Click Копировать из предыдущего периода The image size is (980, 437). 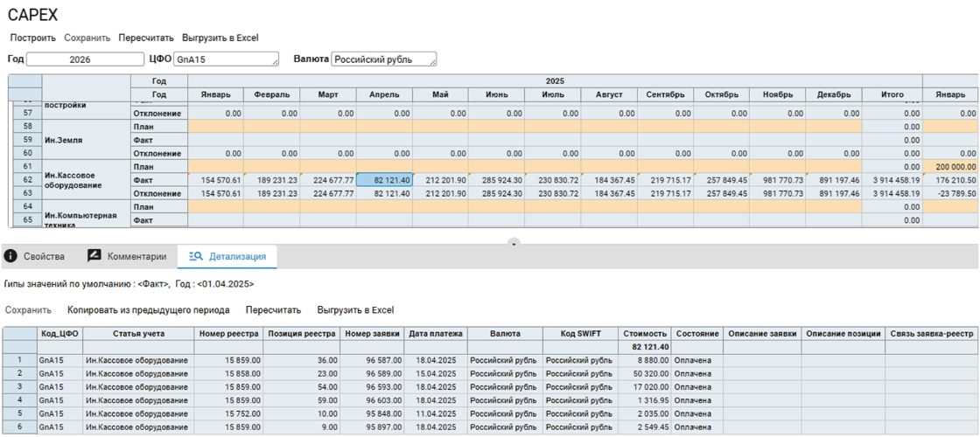pyautogui.click(x=149, y=310)
